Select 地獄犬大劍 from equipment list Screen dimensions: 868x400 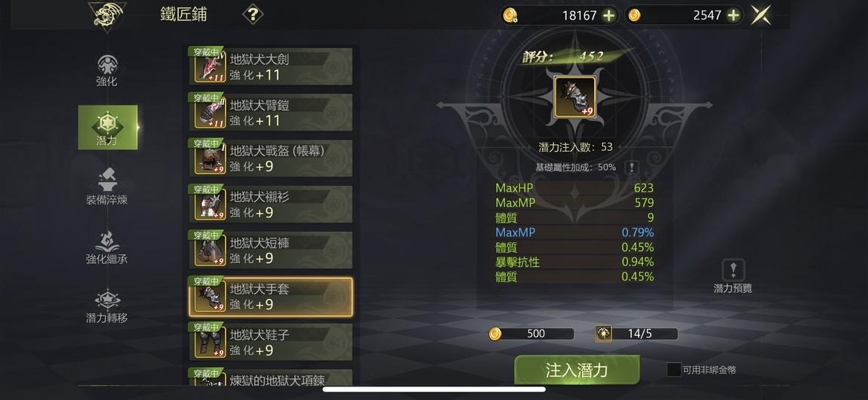[x=271, y=66]
